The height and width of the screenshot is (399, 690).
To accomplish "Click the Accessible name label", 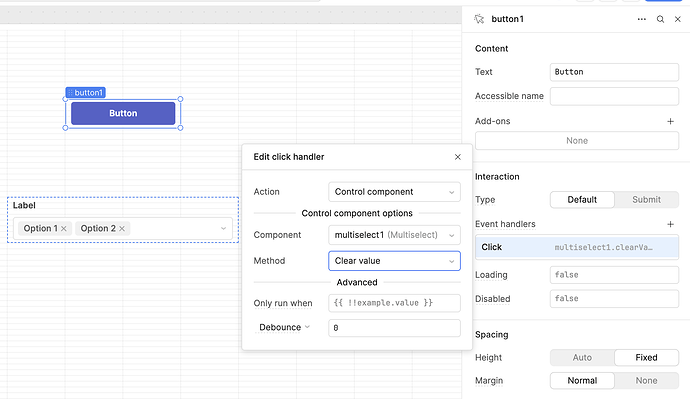I will 509,96.
